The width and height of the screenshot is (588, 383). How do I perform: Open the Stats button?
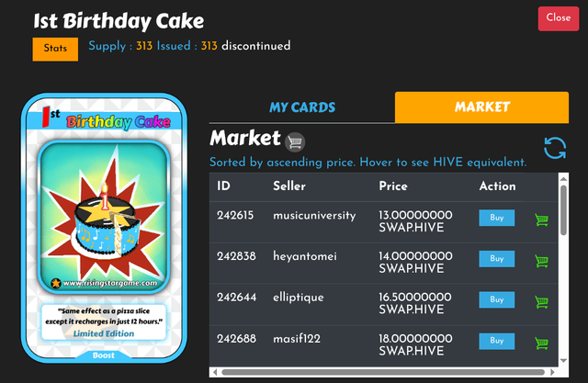pyautogui.click(x=55, y=49)
